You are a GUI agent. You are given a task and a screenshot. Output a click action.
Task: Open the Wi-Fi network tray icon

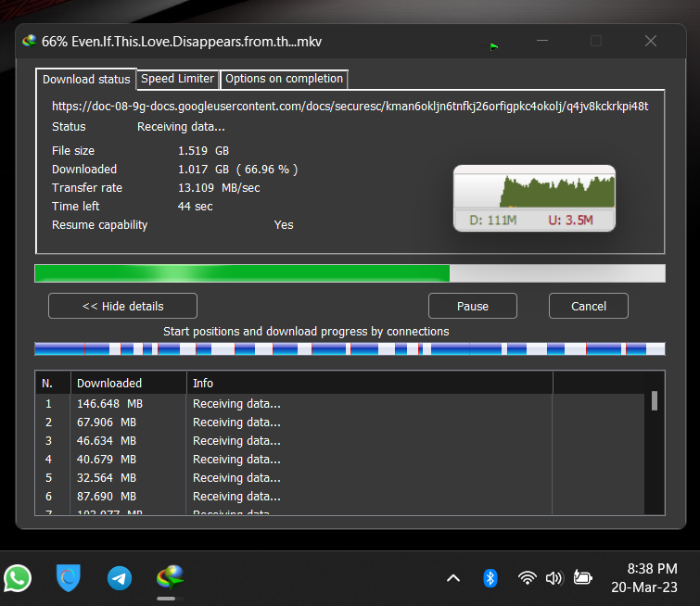click(528, 578)
